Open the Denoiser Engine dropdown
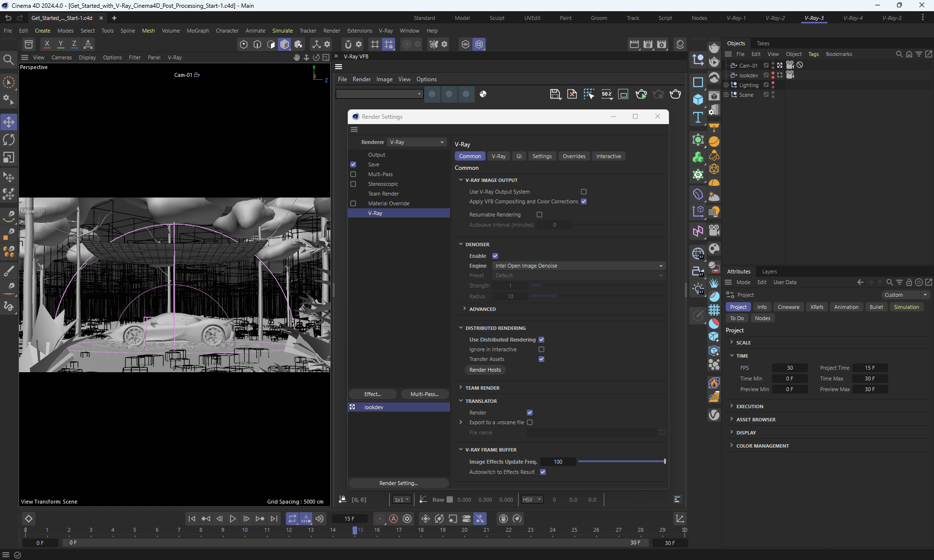The image size is (934, 560). click(578, 266)
